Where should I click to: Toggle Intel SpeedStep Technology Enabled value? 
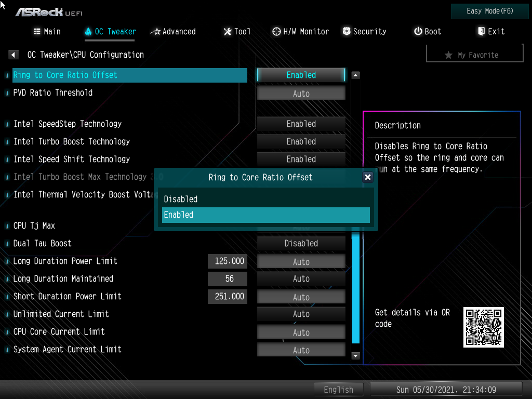[301, 124]
